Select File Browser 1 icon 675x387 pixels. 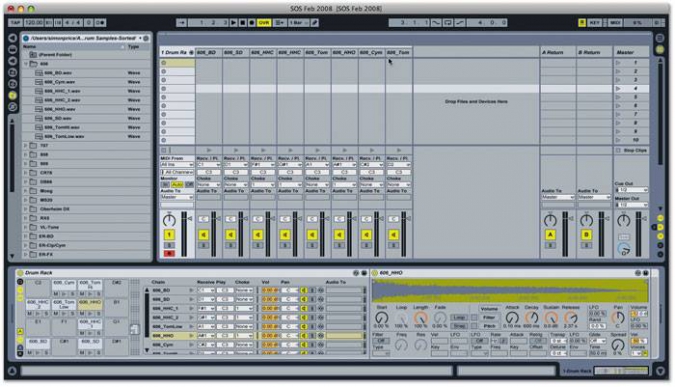(x=12, y=72)
